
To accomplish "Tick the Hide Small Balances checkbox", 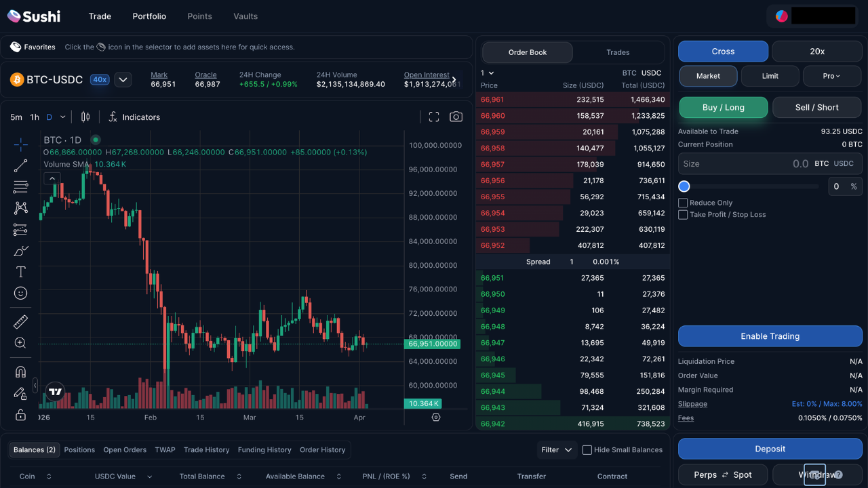I will pos(587,450).
